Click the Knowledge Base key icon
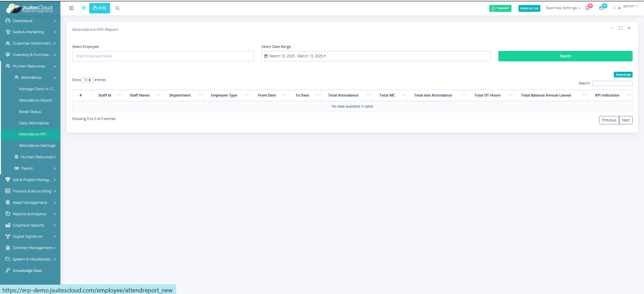The height and width of the screenshot is (294, 644). [x=8, y=271]
